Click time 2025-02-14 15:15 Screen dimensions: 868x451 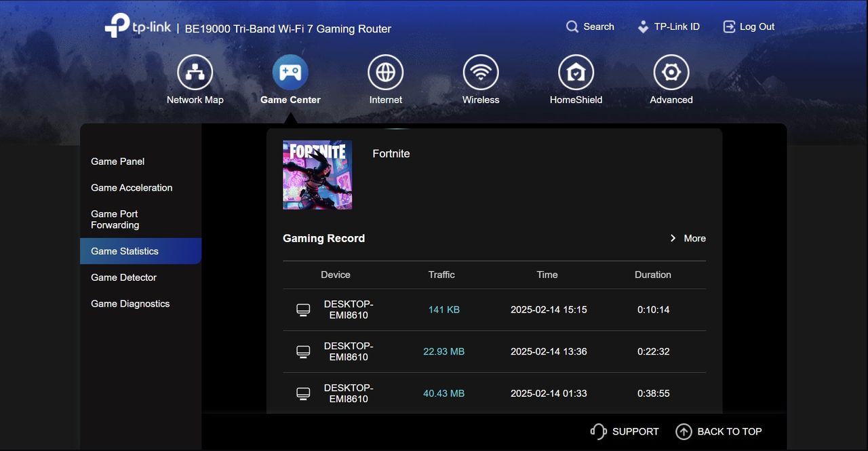(549, 309)
